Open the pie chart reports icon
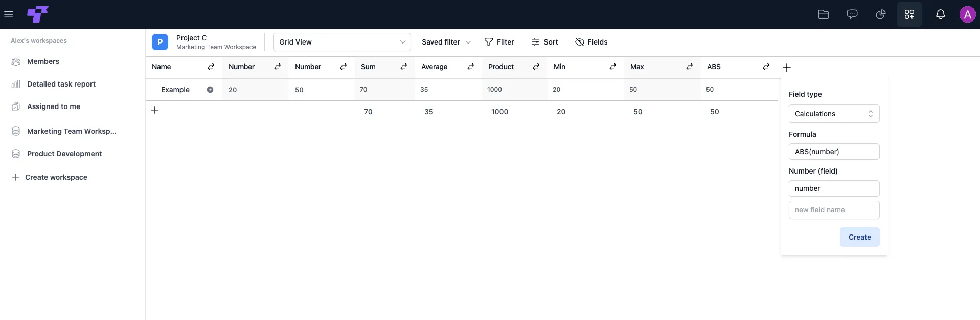 pos(881,14)
